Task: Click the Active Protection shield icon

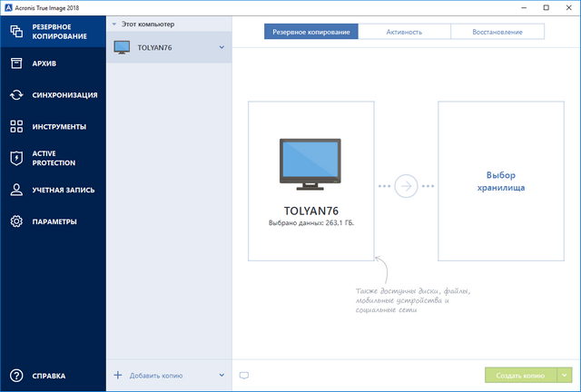Action: (16, 159)
